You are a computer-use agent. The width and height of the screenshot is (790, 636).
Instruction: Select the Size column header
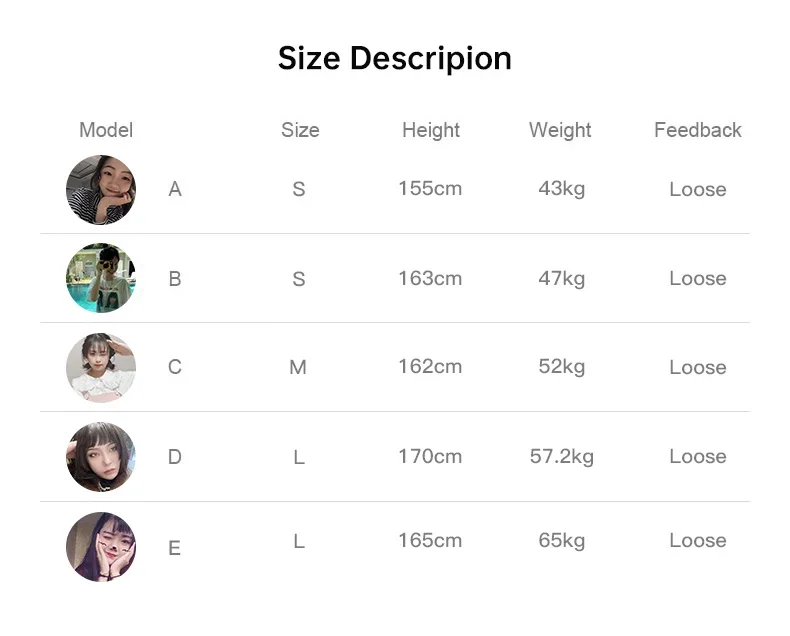point(300,130)
